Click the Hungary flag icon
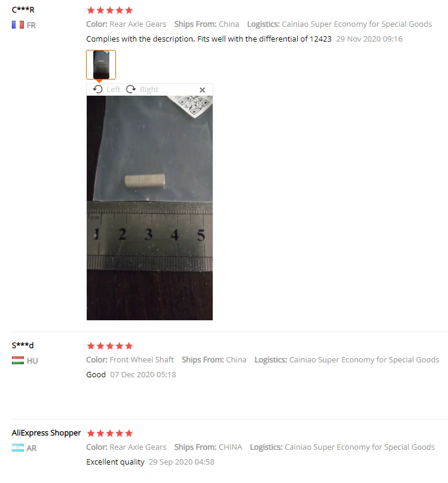The width and height of the screenshot is (448, 483). 18,361
